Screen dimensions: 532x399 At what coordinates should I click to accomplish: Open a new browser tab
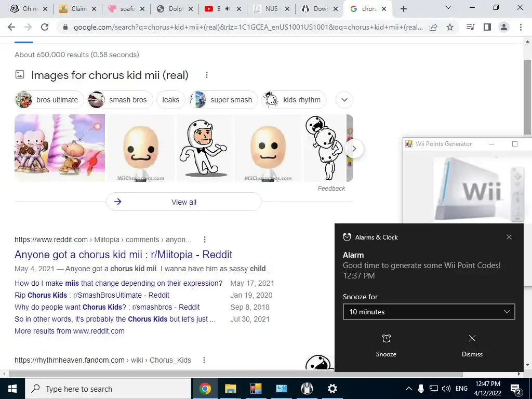point(403,9)
